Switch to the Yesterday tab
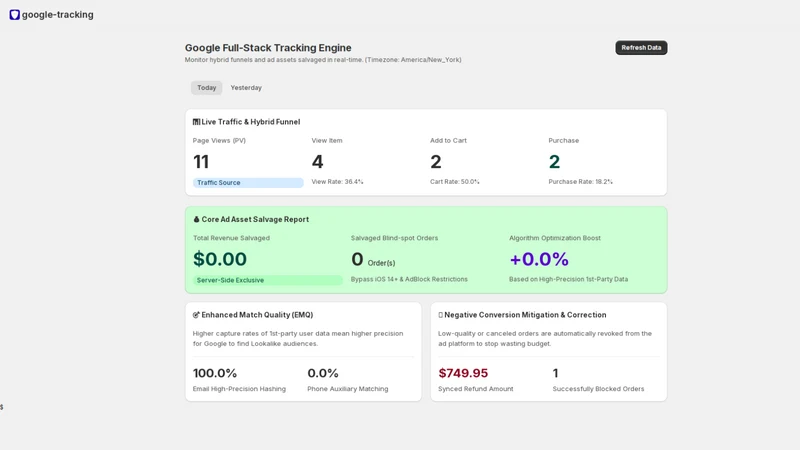This screenshot has height=450, width=800. click(246, 88)
